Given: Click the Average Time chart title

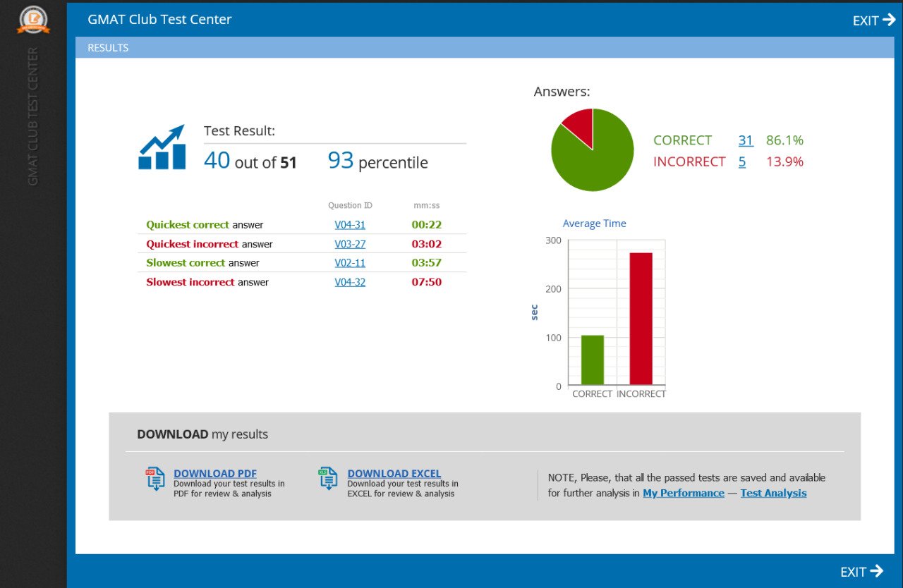Looking at the screenshot, I should (x=595, y=223).
